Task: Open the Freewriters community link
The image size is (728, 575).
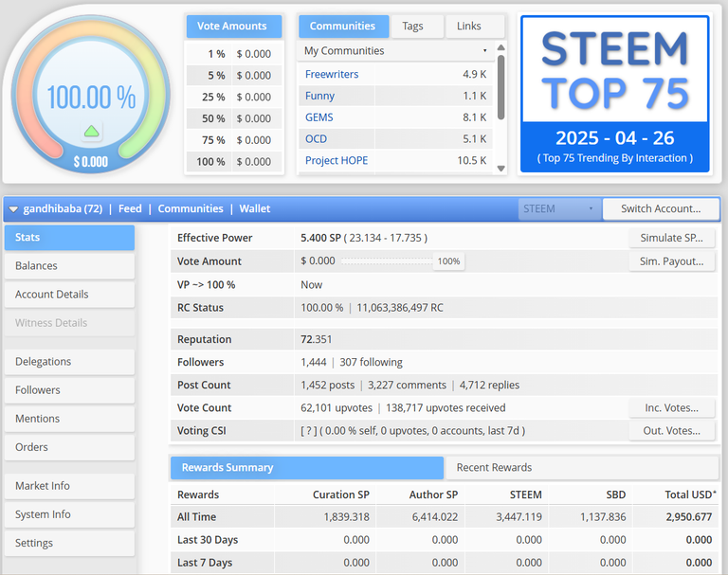Action: [x=332, y=74]
